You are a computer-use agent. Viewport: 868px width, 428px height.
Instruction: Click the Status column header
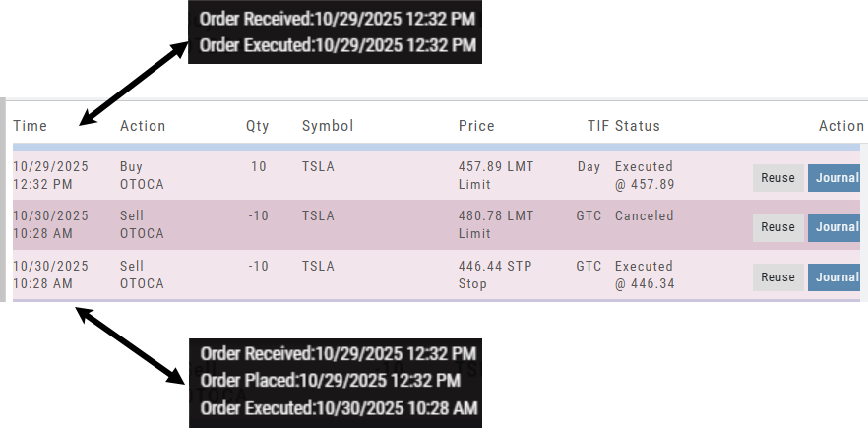coord(638,126)
